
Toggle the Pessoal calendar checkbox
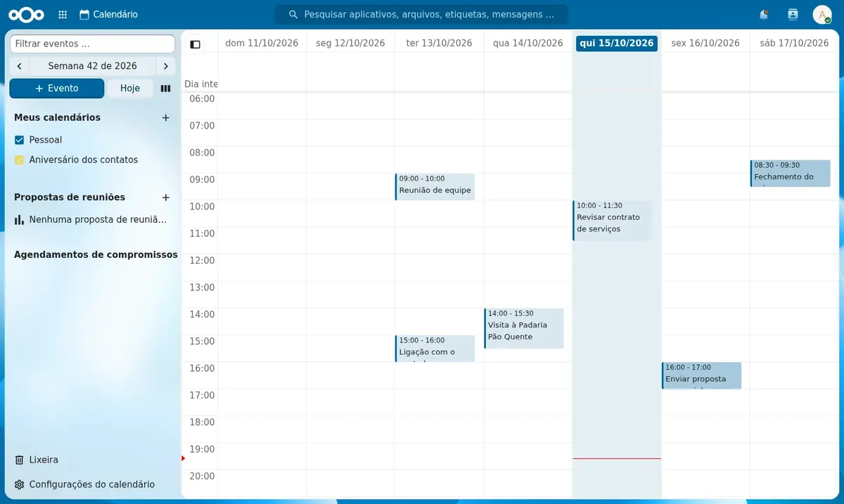coord(19,140)
